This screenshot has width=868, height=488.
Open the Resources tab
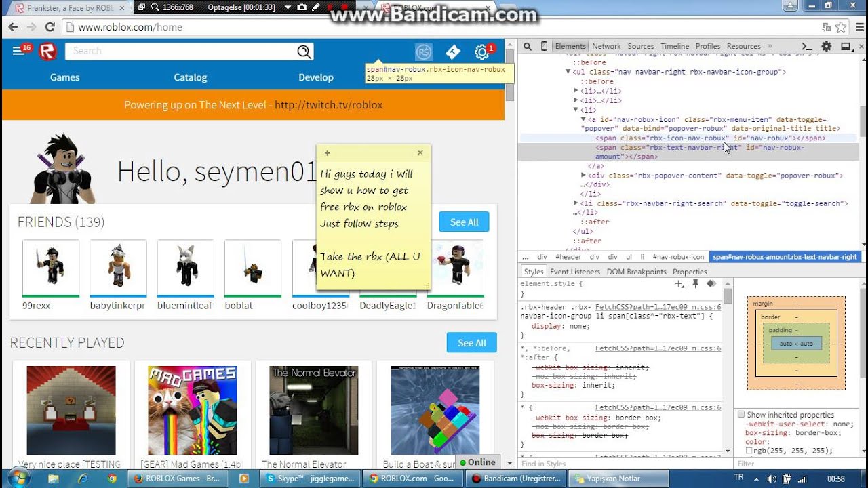(743, 46)
